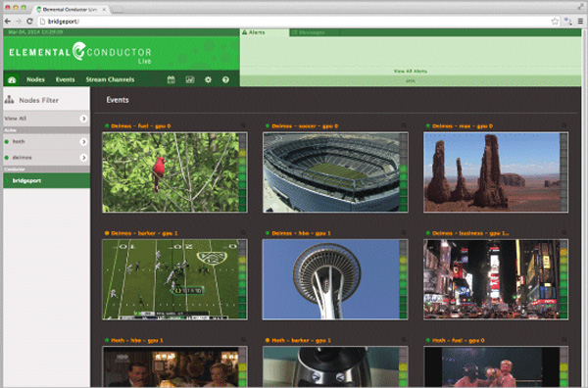This screenshot has width=588, height=388.
Task: Click the Nodes Filter hierarchy icon
Action: [x=10, y=100]
